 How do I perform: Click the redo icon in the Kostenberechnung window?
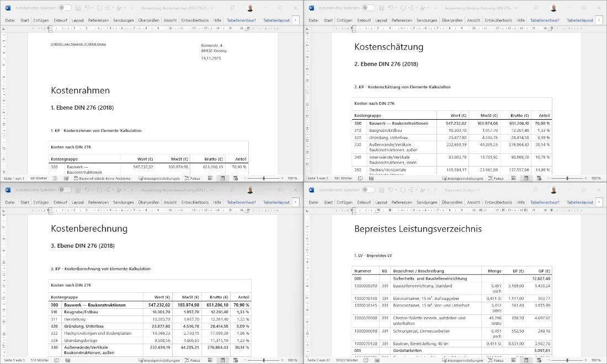(99, 190)
